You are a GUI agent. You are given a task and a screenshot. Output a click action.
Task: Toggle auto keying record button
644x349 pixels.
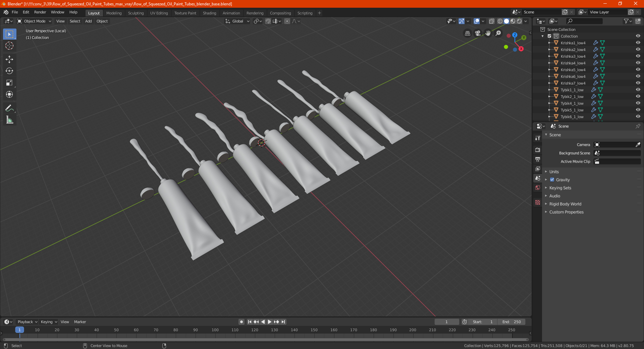click(x=241, y=322)
